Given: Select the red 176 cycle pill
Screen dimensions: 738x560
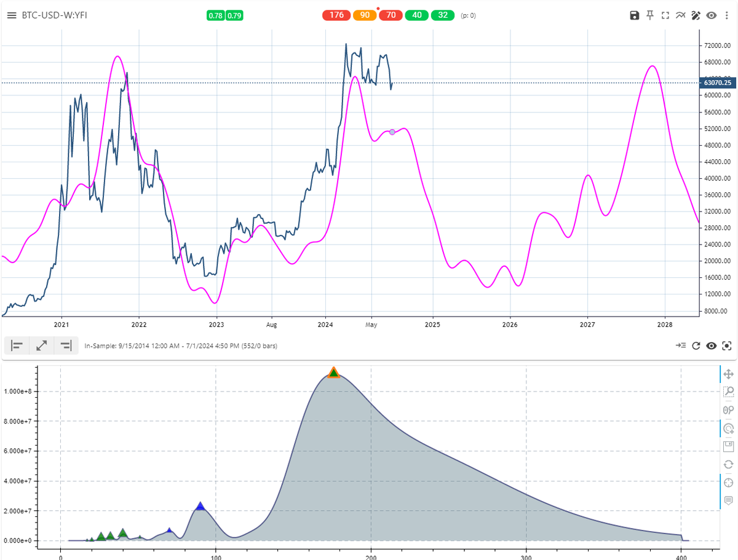Looking at the screenshot, I should 336,15.
